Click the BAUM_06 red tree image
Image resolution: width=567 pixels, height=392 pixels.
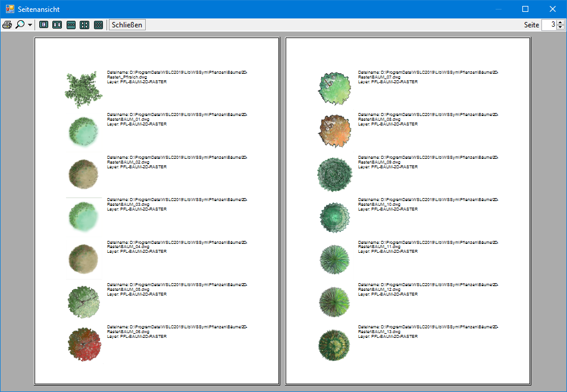84,345
